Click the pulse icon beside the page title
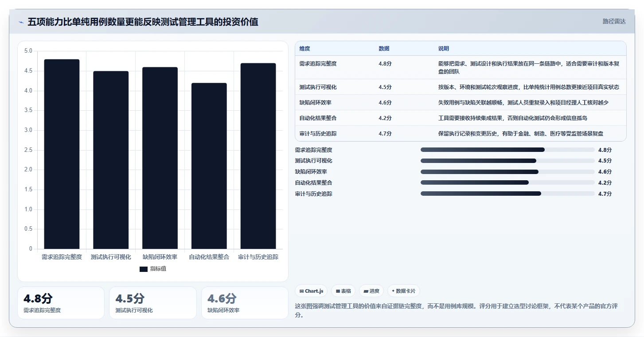 [21, 22]
